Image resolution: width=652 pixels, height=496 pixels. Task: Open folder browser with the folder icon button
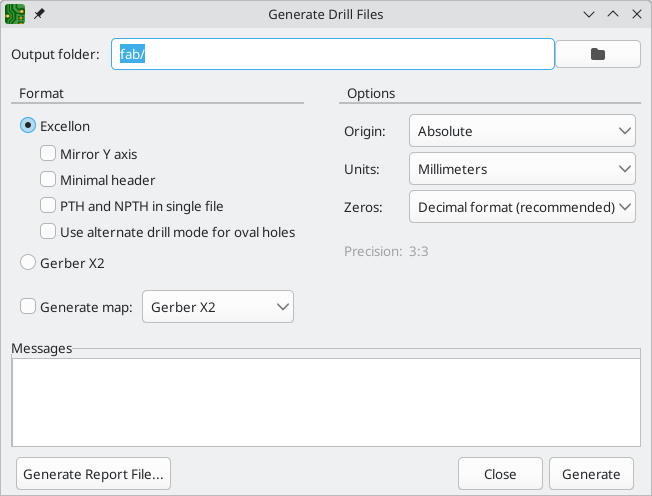[x=598, y=54]
